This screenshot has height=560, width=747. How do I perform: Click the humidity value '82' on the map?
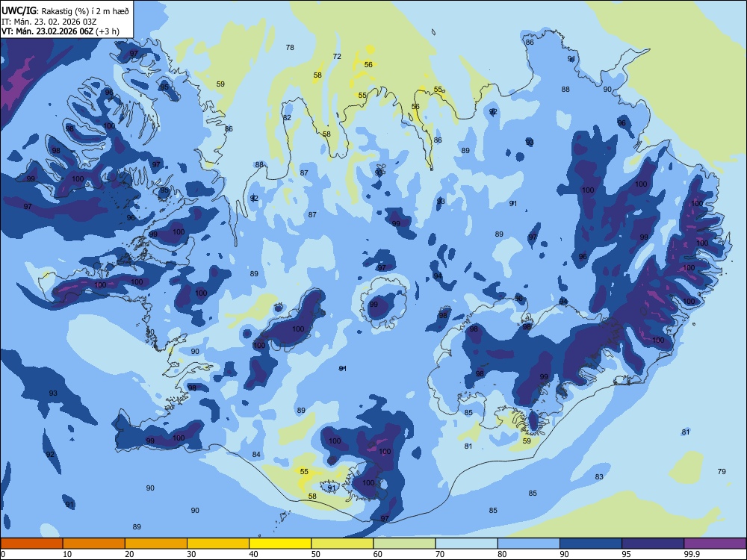click(x=287, y=118)
